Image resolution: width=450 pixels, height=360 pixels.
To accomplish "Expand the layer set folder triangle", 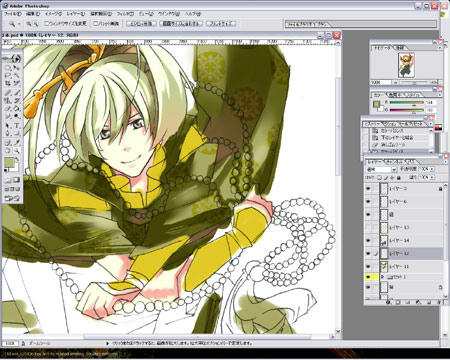I will click(383, 277).
